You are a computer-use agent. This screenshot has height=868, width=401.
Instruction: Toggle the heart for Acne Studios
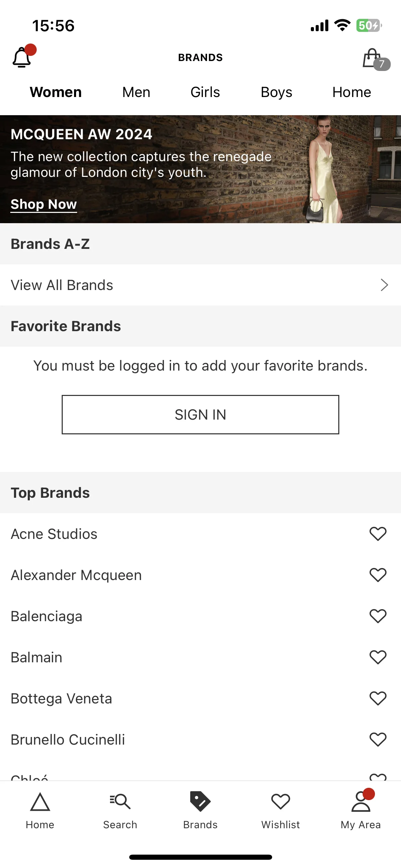pos(378,534)
